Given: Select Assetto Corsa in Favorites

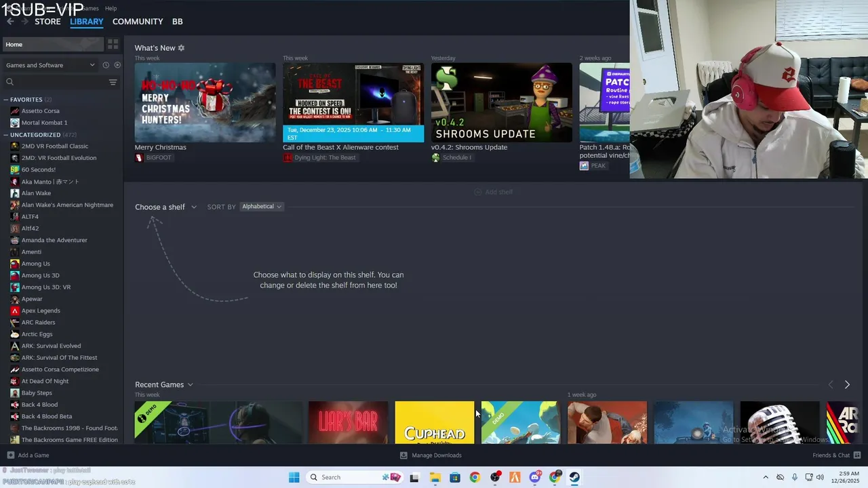Looking at the screenshot, I should [x=40, y=111].
